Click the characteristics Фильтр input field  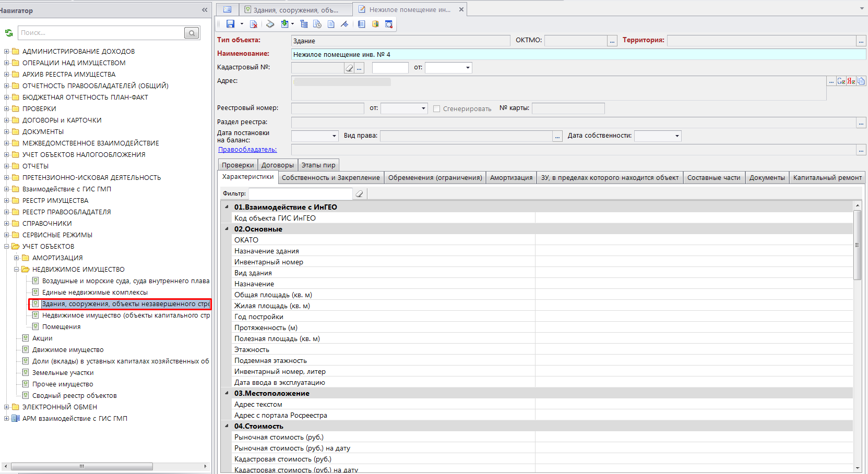click(301, 194)
